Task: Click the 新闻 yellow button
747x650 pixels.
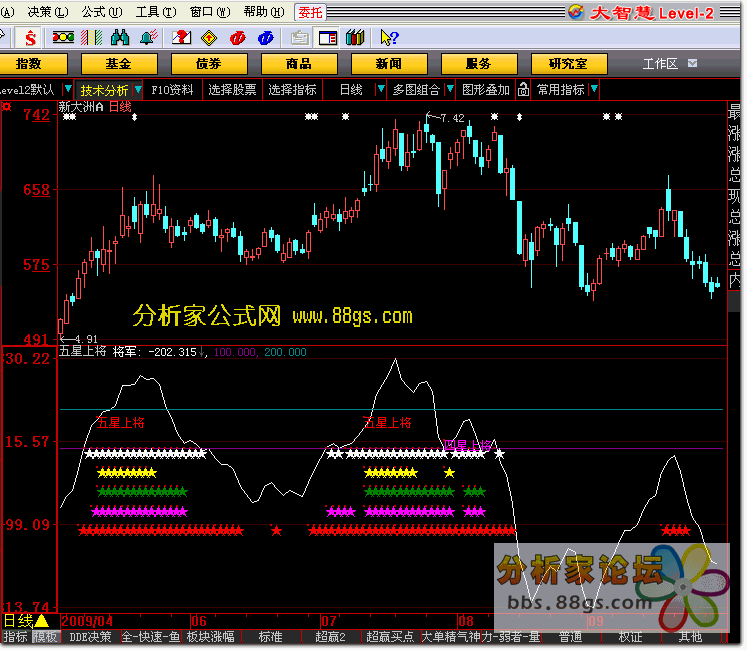Action: tap(389, 63)
